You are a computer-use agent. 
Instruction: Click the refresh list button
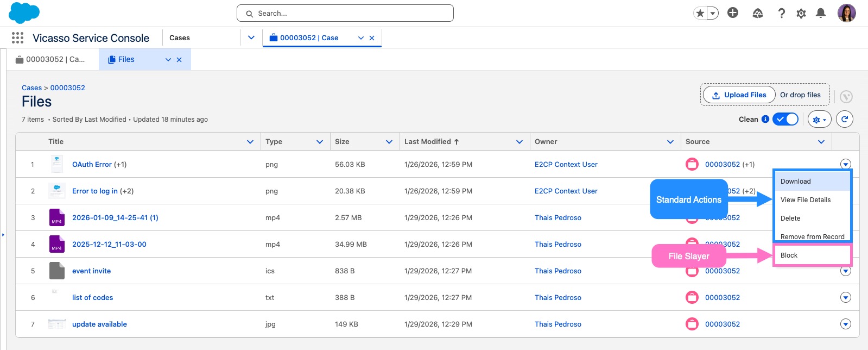click(845, 119)
